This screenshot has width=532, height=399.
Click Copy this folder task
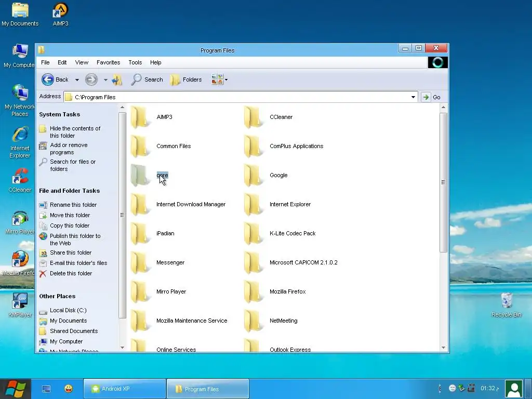coord(70,225)
